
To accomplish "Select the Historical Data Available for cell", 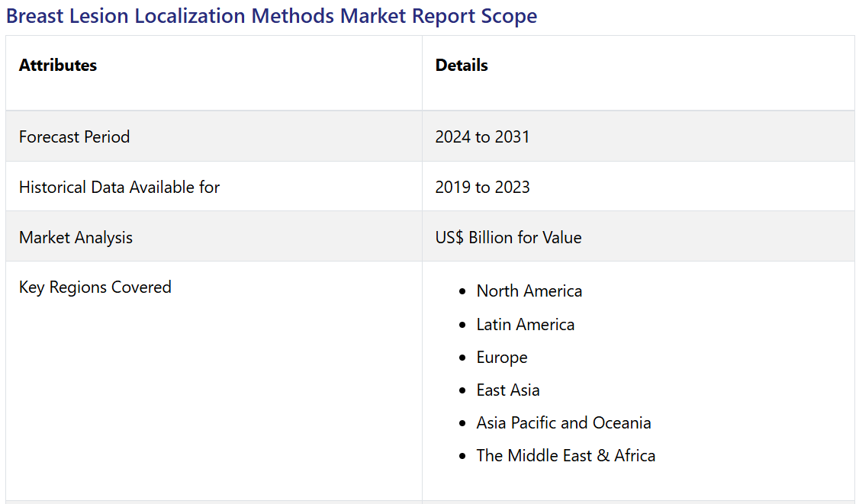I will point(119,188).
